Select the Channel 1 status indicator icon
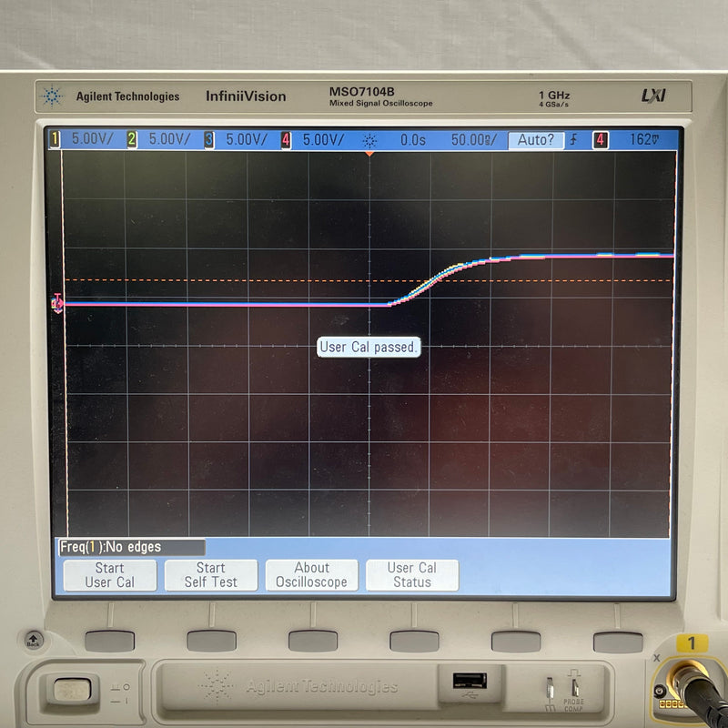 point(56,139)
